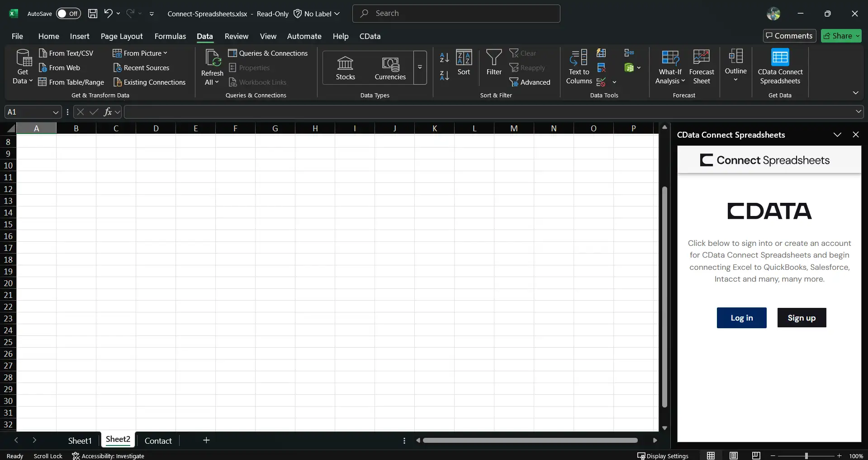
Task: Expand the formula bar
Action: [858, 111]
